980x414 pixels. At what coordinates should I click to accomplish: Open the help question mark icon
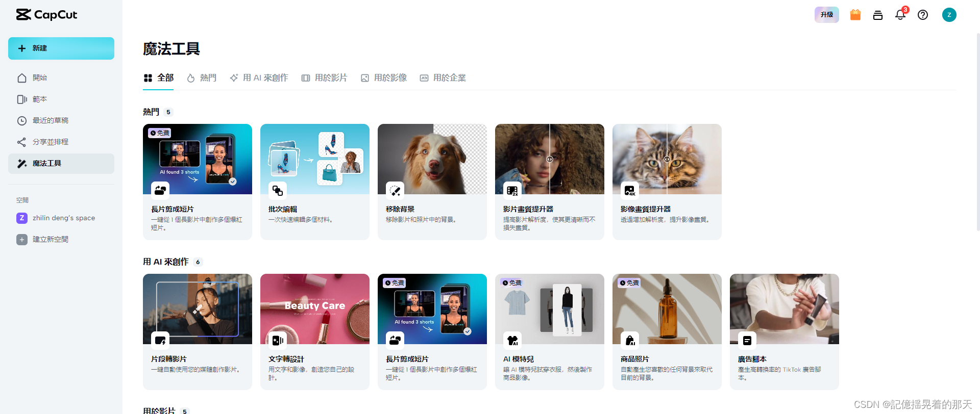click(x=923, y=15)
